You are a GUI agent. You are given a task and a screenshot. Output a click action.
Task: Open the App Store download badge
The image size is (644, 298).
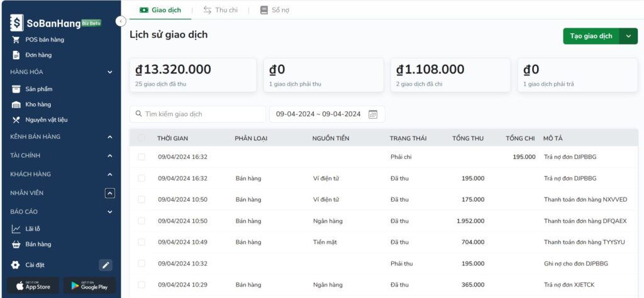tap(33, 285)
